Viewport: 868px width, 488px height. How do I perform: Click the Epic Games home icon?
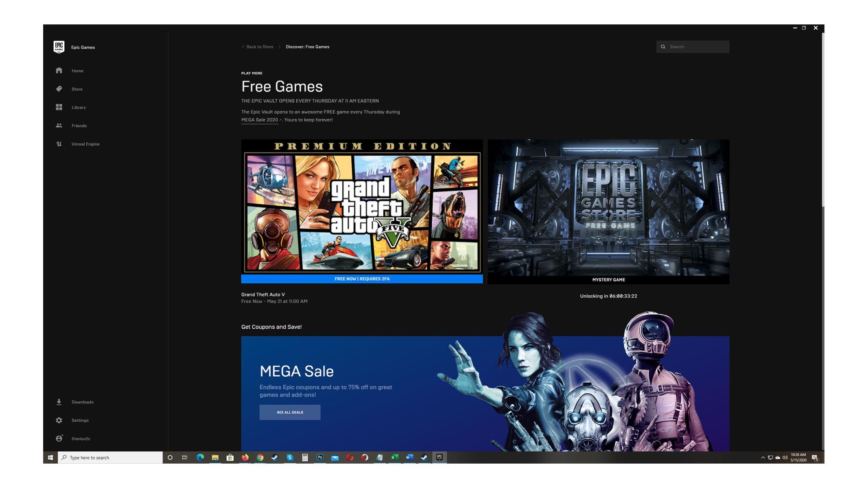click(x=59, y=71)
